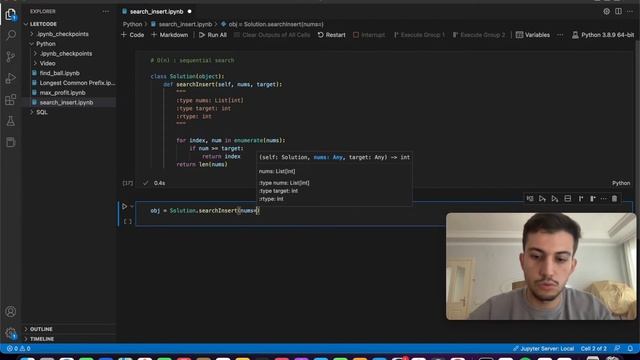Open the Variables panel
Viewport: 640px width, 360px height.
pyautogui.click(x=533, y=35)
